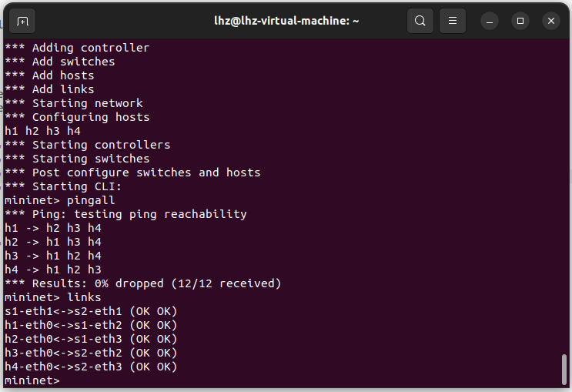Maximize the terminal window
This screenshot has height=392, width=572.
click(520, 21)
